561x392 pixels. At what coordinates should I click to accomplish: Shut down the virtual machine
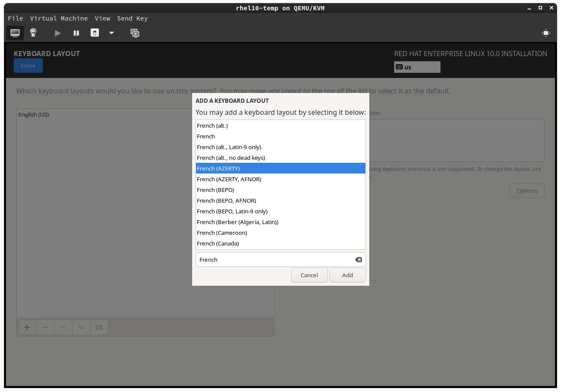point(95,33)
